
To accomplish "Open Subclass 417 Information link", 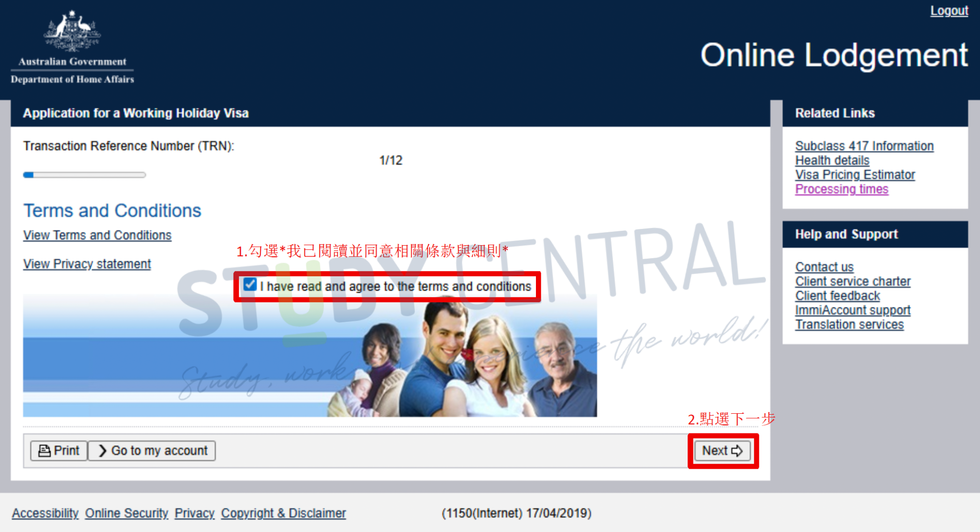I will [x=864, y=146].
